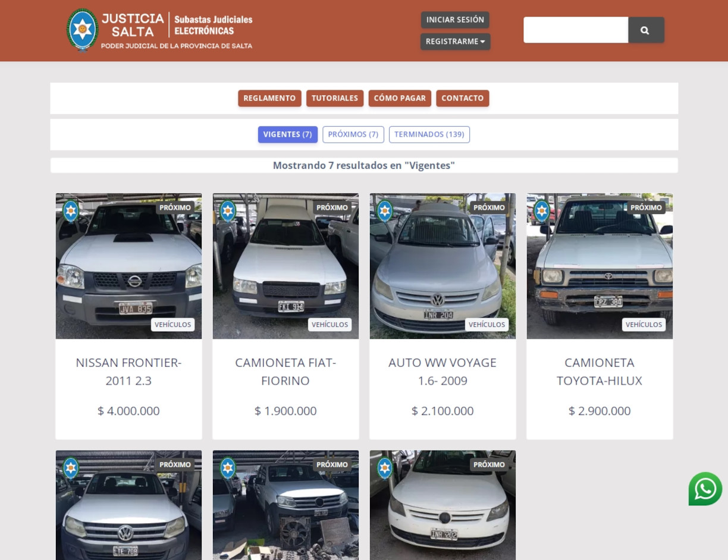Click the Contacto button

[462, 98]
